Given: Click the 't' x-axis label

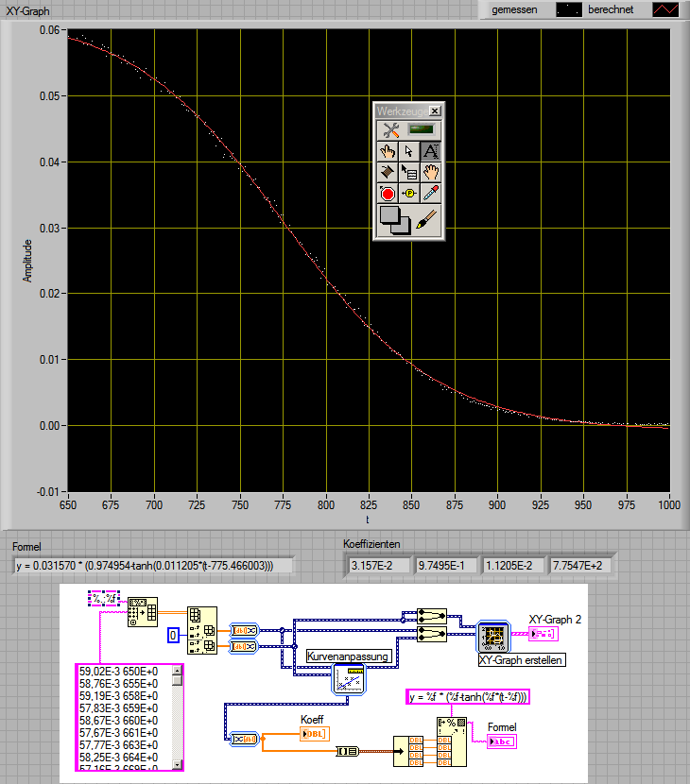Looking at the screenshot, I should click(368, 520).
